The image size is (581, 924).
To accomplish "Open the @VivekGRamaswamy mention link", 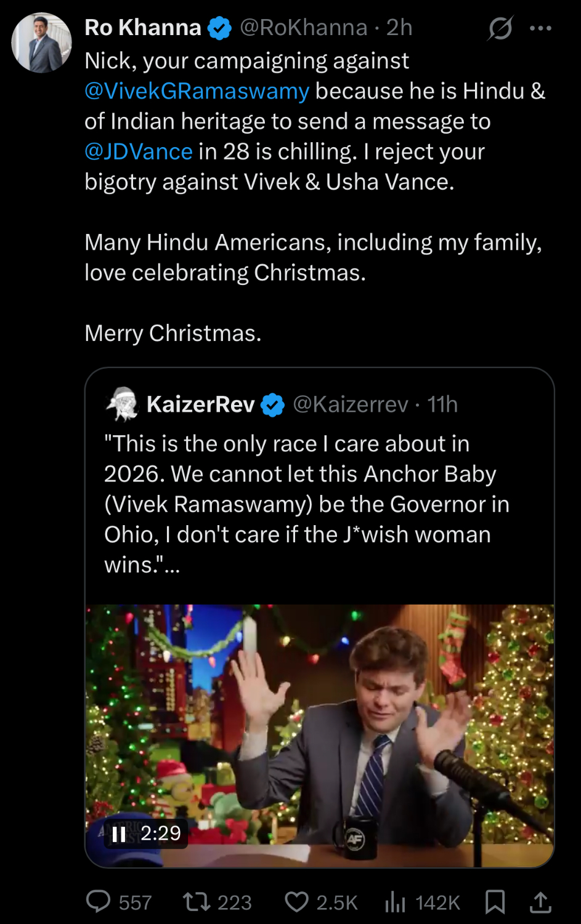I will coord(197,91).
